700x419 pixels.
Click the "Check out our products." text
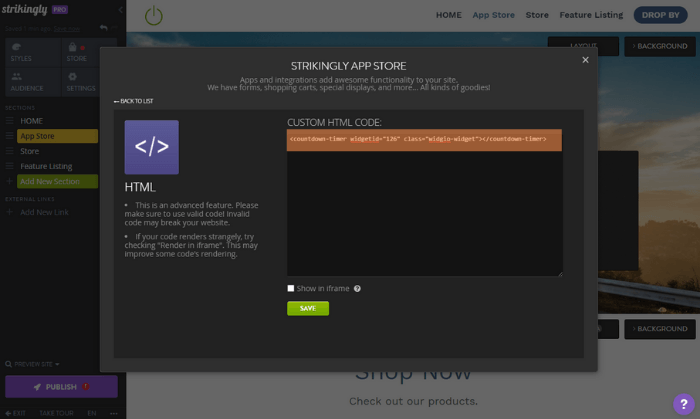pyautogui.click(x=413, y=401)
